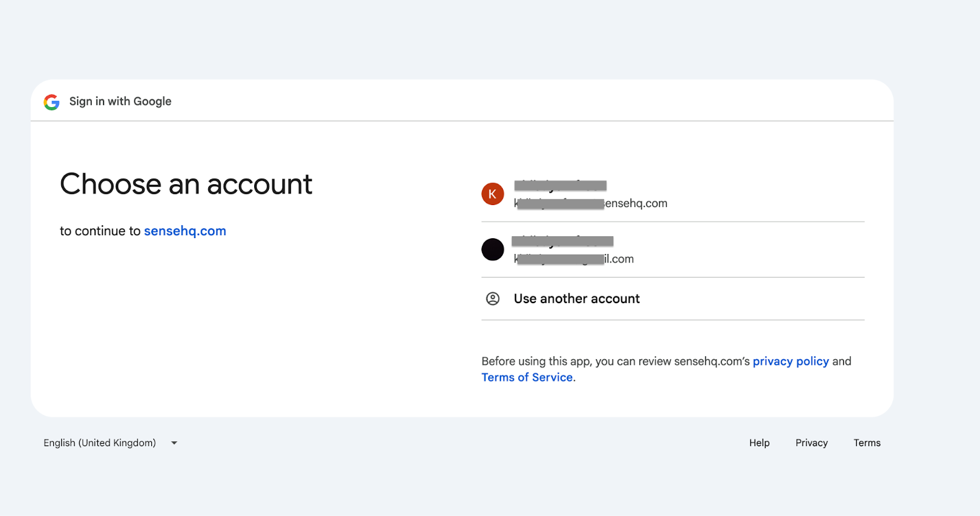Expand the language dropdown arrow
Viewport: 980px width, 516px height.
coord(174,443)
